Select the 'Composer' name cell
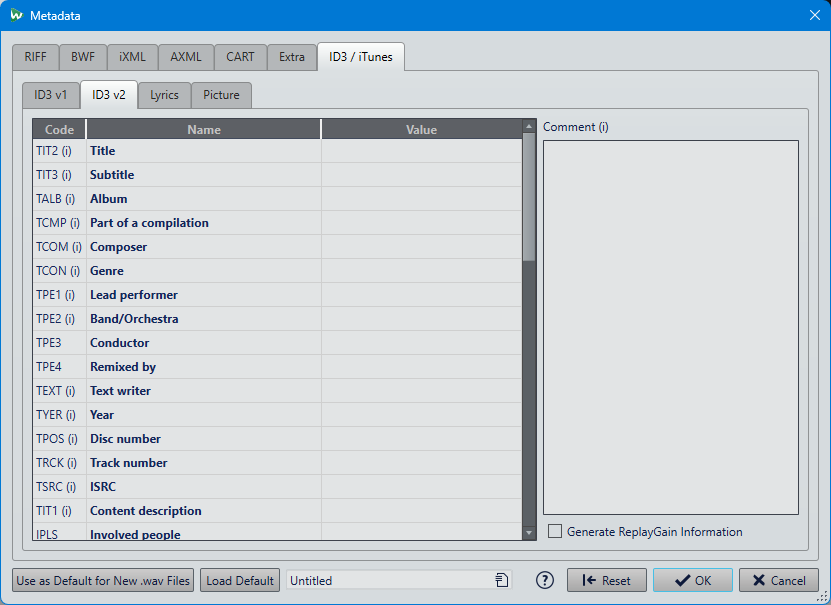 tap(204, 247)
